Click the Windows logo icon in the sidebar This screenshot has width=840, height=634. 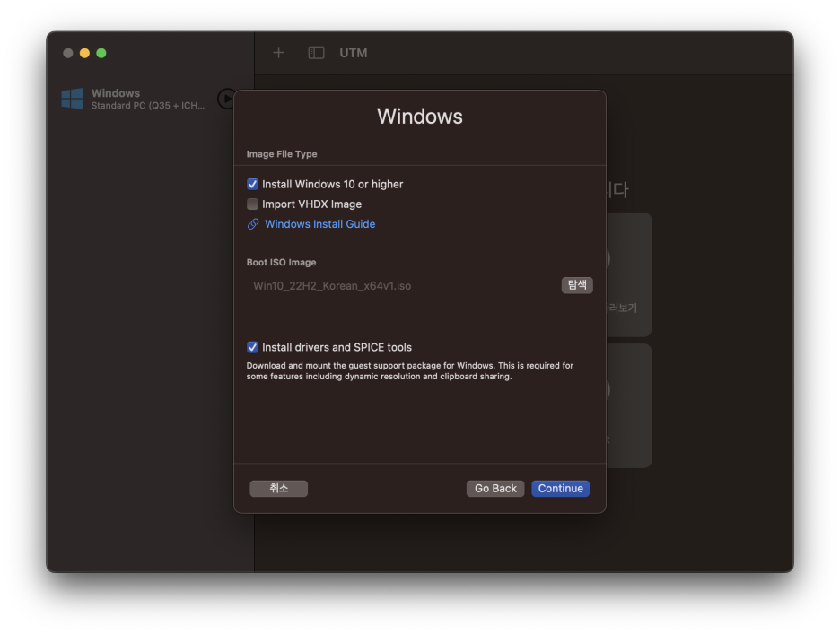point(73,99)
